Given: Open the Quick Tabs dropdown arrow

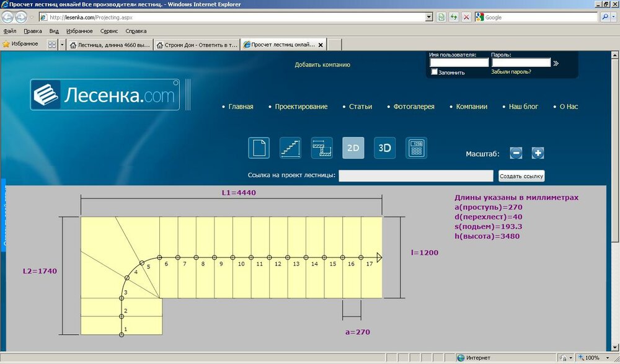Looking at the screenshot, I should [62, 45].
